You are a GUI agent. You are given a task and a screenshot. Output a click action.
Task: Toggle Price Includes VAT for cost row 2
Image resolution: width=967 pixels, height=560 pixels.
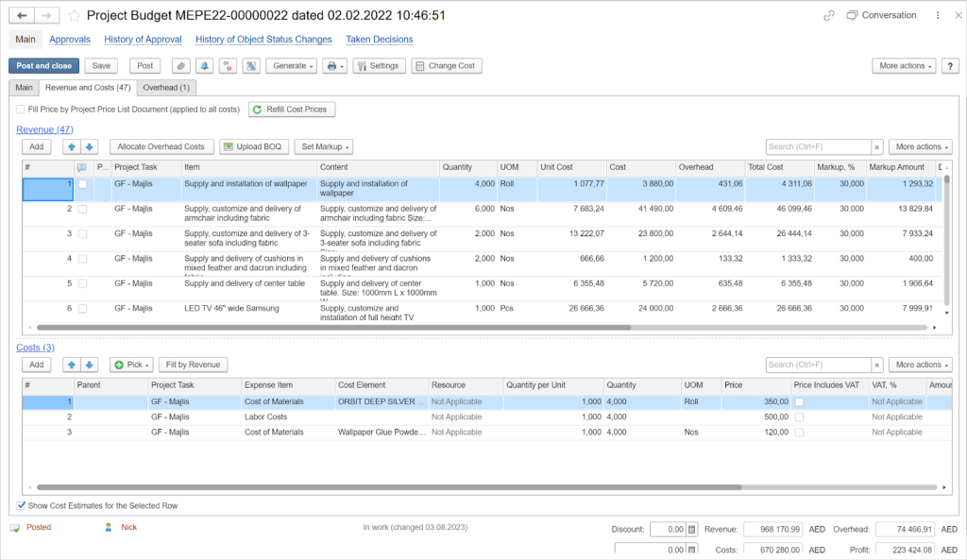click(799, 416)
